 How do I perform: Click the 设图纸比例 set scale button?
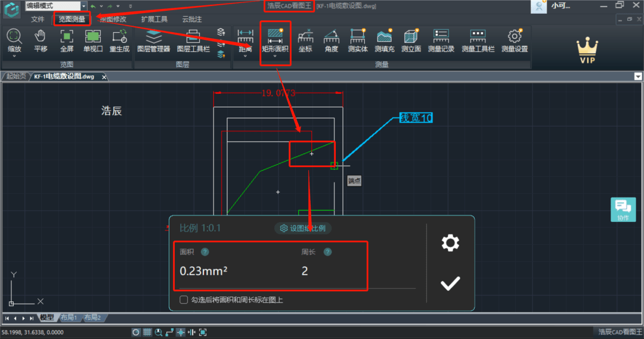pyautogui.click(x=304, y=228)
